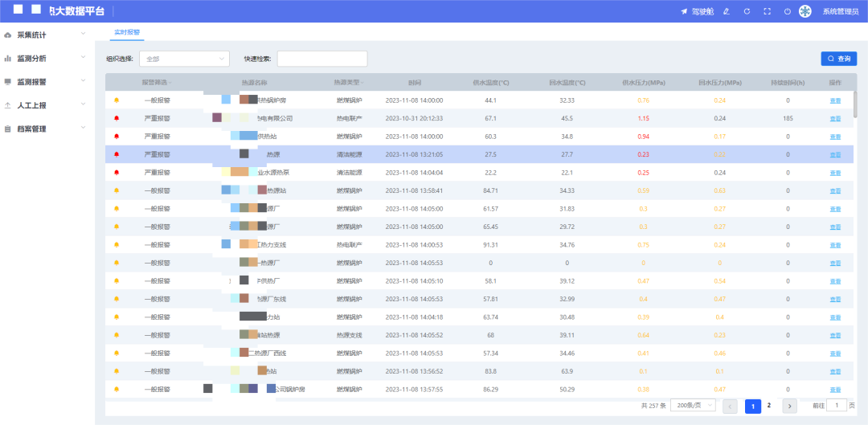Click the yellow bell on the 13:56:52 row
868x425 pixels.
click(117, 371)
